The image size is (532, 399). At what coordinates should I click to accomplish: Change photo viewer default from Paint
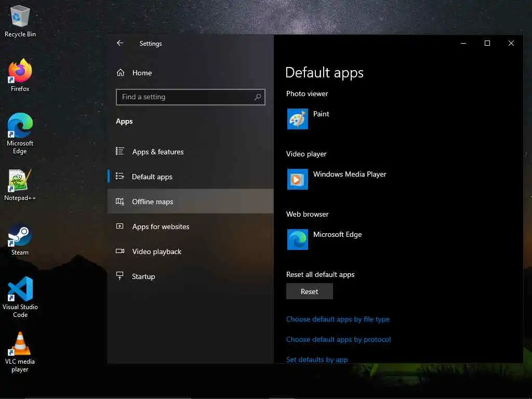coord(308,119)
